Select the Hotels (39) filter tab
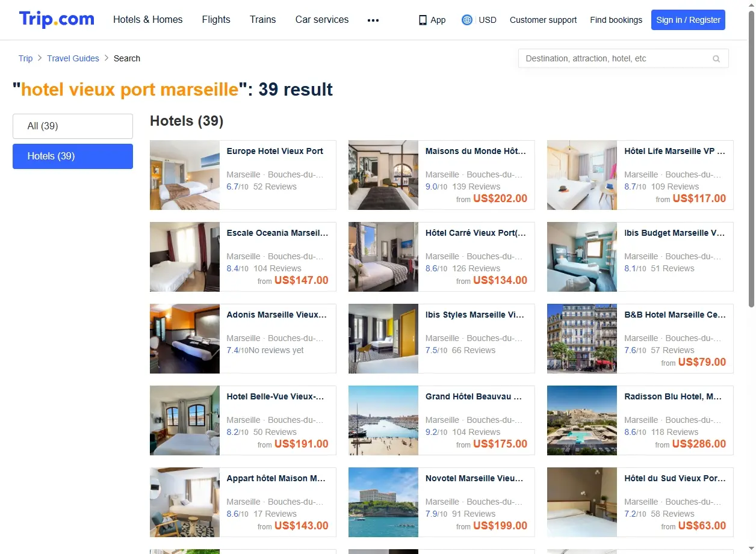This screenshot has height=554, width=756. point(73,156)
